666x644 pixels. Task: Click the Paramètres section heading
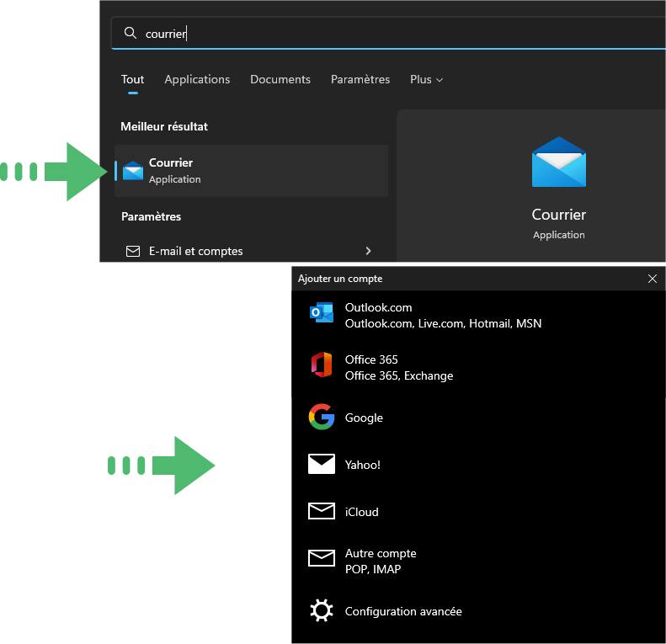click(x=152, y=216)
